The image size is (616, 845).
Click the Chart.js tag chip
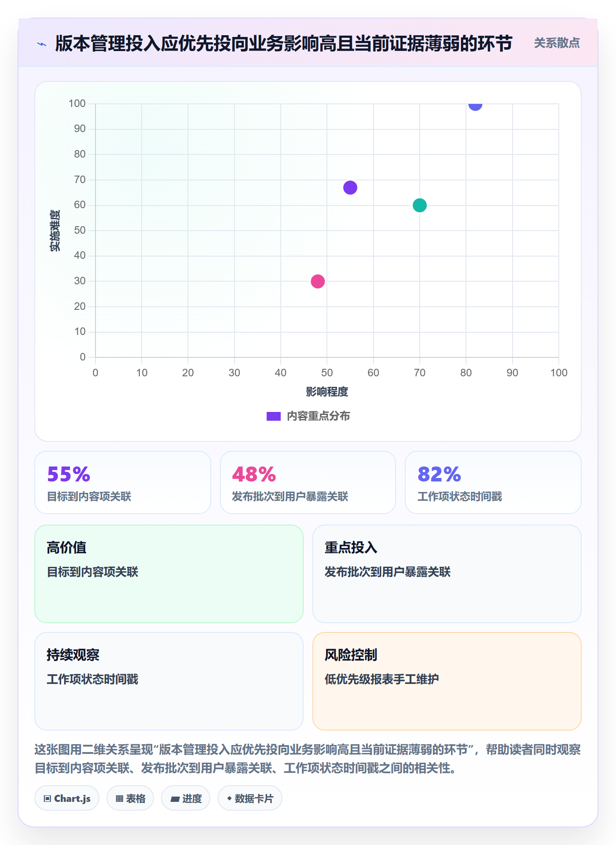coord(67,798)
